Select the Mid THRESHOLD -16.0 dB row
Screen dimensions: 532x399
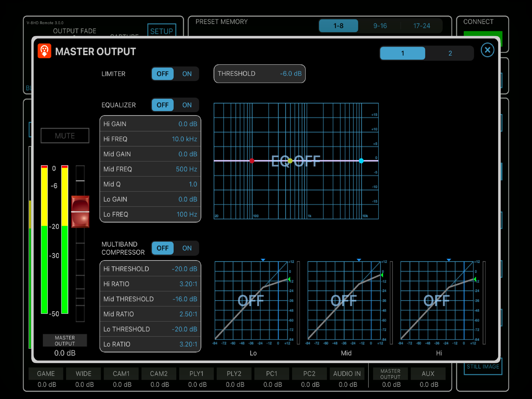tap(150, 299)
